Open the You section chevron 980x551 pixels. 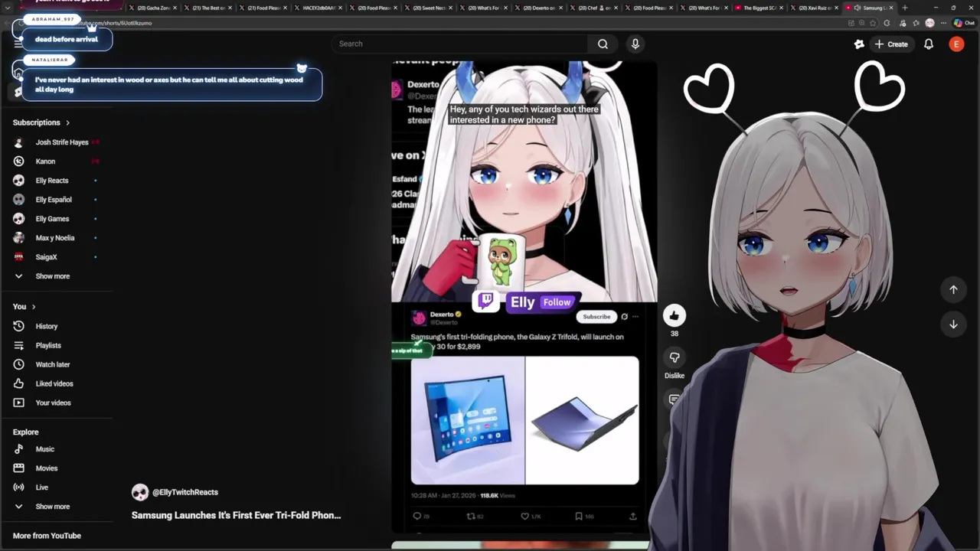pos(34,307)
